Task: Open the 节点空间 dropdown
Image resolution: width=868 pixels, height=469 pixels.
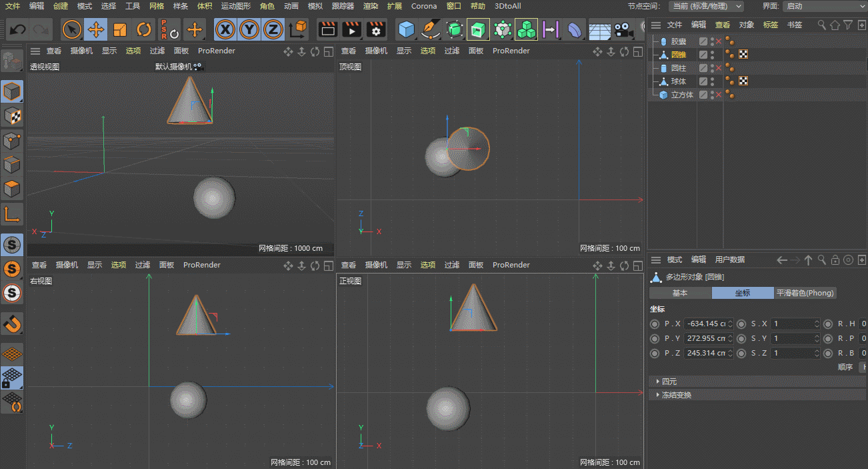Action: coord(706,6)
